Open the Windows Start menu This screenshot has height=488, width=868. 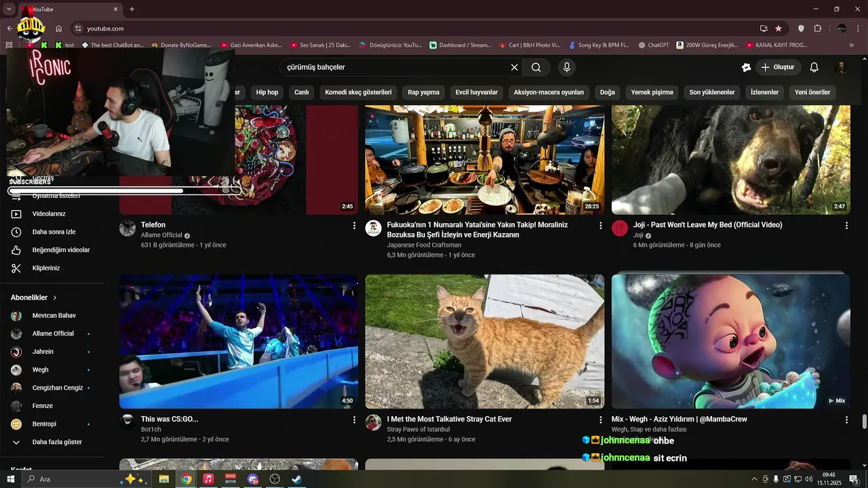(x=11, y=479)
